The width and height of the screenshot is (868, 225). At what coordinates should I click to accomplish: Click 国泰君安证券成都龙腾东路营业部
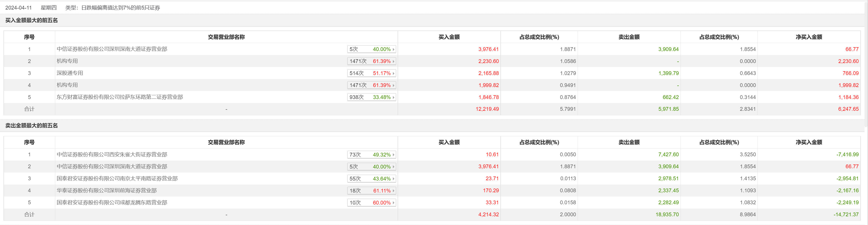[112, 202]
